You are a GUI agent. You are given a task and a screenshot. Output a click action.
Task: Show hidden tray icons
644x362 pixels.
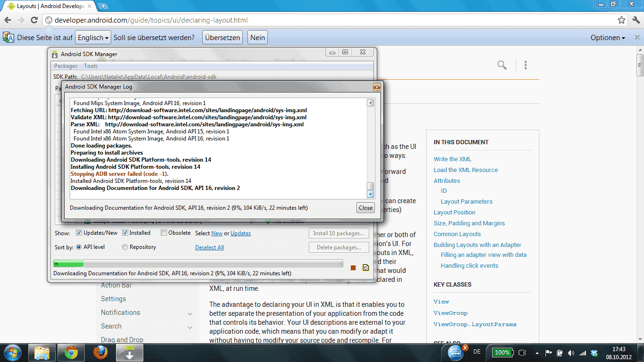click(537, 353)
